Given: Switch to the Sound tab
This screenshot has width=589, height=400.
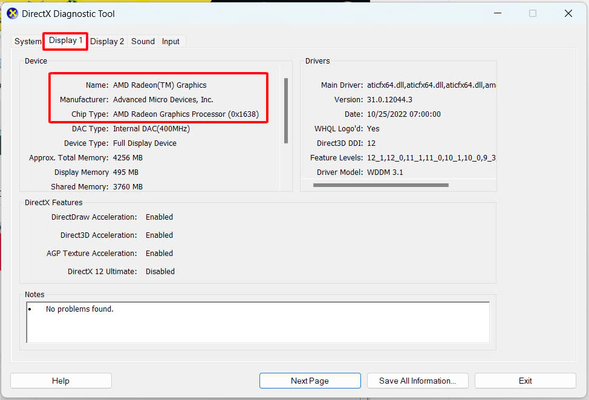Looking at the screenshot, I should click(x=143, y=41).
